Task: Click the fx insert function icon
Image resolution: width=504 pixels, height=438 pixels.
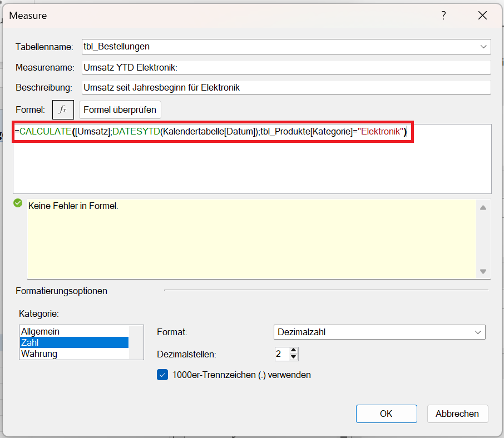Action: pyautogui.click(x=63, y=109)
